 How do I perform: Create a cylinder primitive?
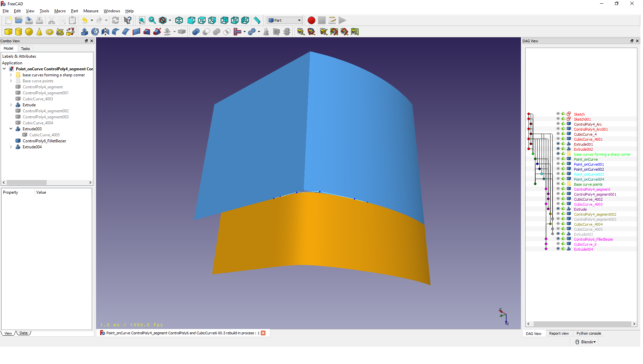(x=19, y=32)
